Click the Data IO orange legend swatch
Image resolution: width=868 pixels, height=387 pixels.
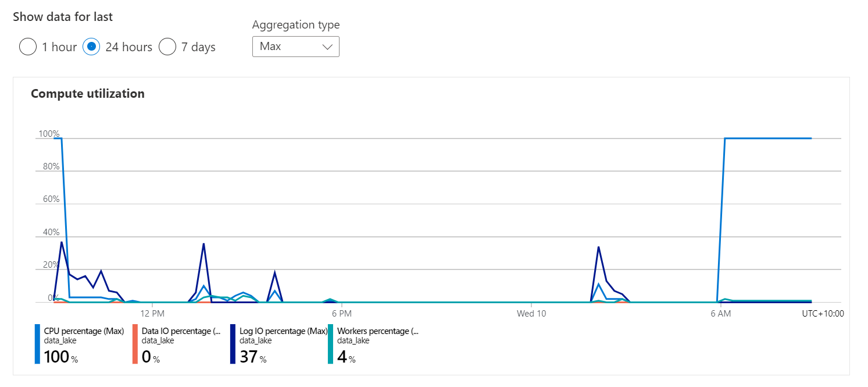pos(135,344)
